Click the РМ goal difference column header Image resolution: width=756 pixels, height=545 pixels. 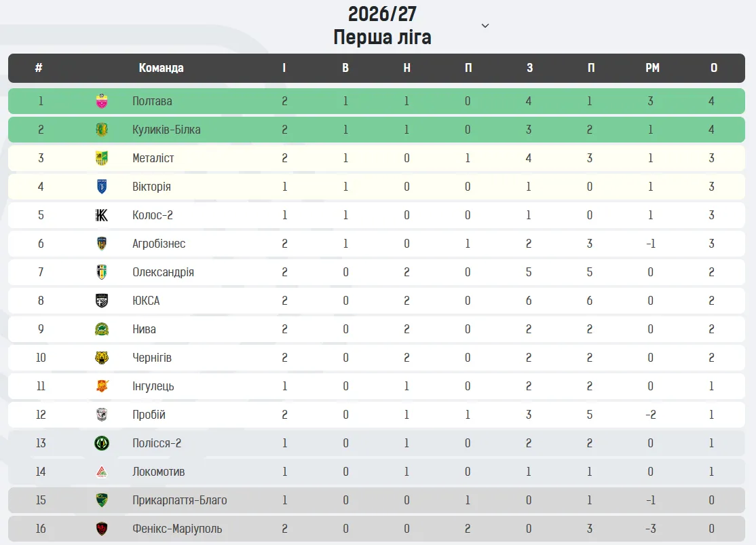(652, 68)
